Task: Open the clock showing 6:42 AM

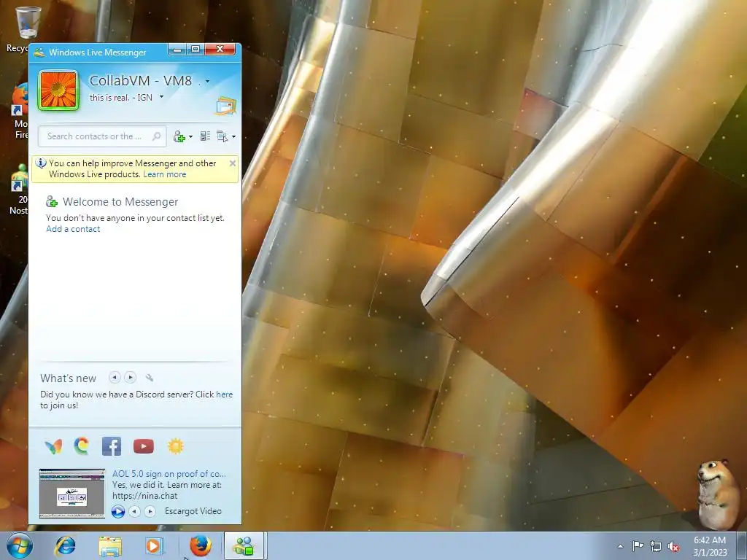Action: (710, 546)
